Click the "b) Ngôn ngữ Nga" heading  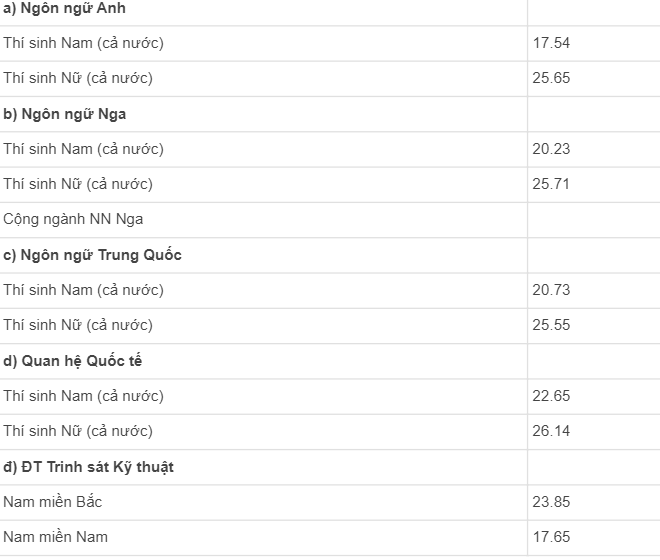[x=64, y=114]
